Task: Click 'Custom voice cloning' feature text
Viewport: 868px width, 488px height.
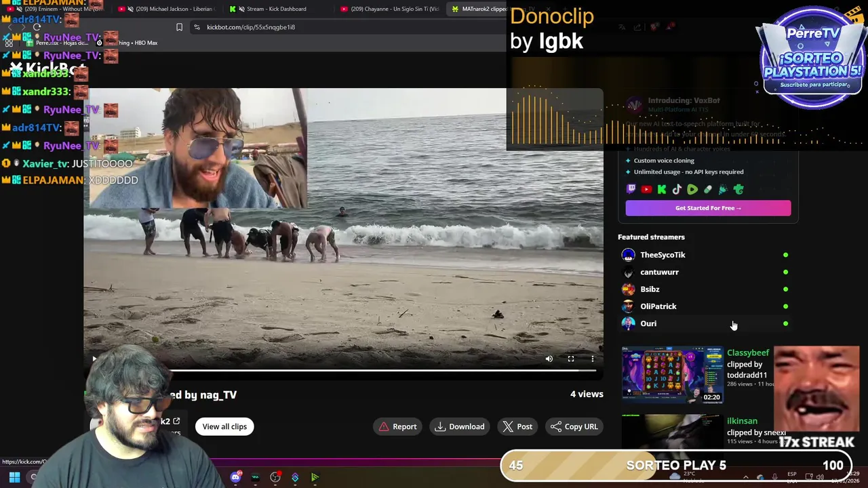Action: tap(664, 161)
